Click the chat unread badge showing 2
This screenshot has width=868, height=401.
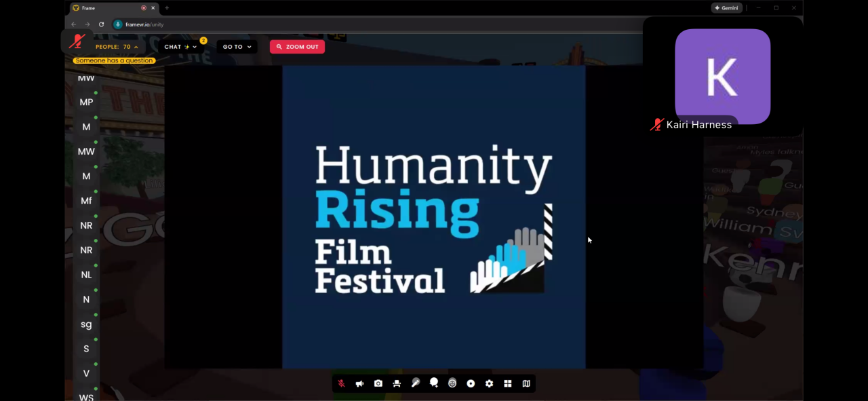(x=203, y=41)
